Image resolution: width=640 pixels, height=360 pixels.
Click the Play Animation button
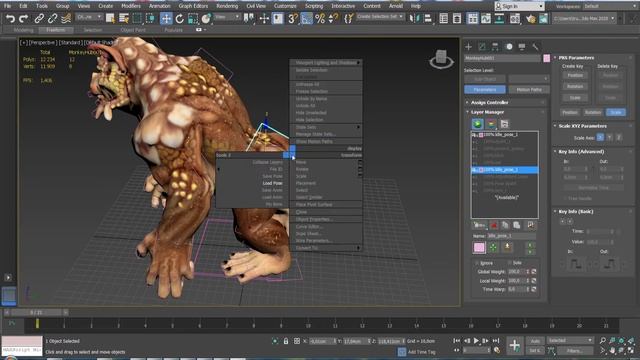pos(476,341)
